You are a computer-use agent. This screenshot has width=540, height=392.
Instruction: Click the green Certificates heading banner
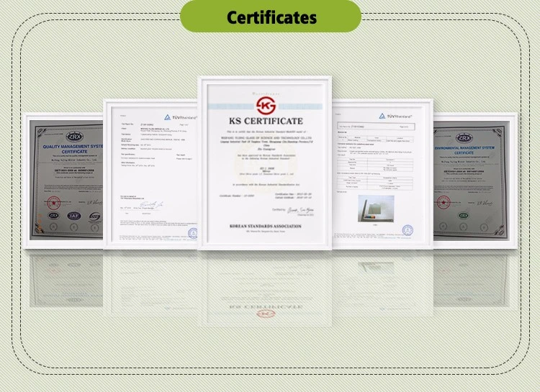coord(271,16)
